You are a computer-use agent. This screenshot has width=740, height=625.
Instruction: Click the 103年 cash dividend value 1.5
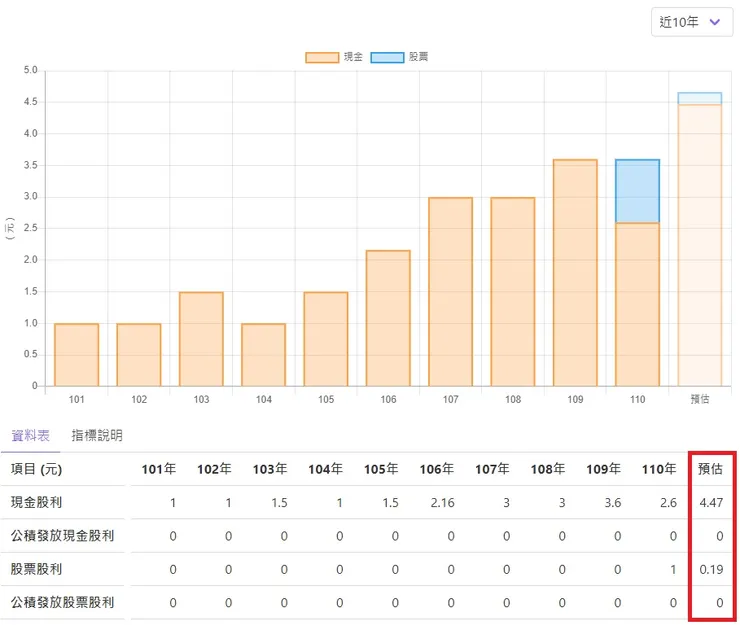pyautogui.click(x=279, y=503)
